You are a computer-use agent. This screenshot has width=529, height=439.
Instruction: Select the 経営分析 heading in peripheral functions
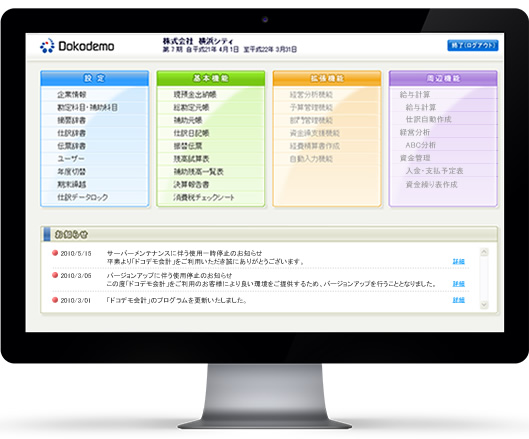415,132
